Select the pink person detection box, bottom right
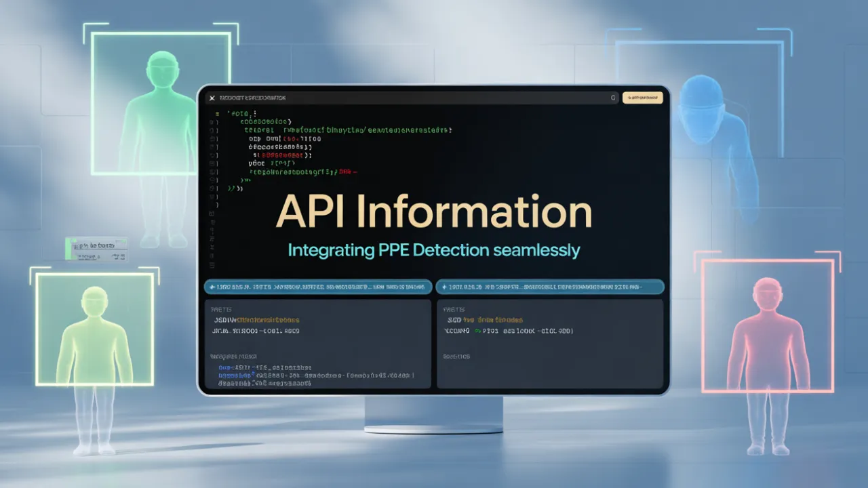 click(767, 325)
